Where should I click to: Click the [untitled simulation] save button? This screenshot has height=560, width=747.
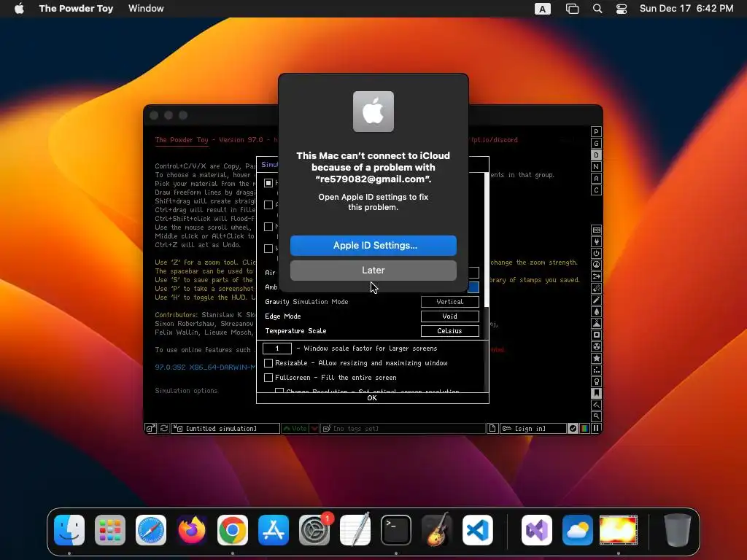[226, 429]
